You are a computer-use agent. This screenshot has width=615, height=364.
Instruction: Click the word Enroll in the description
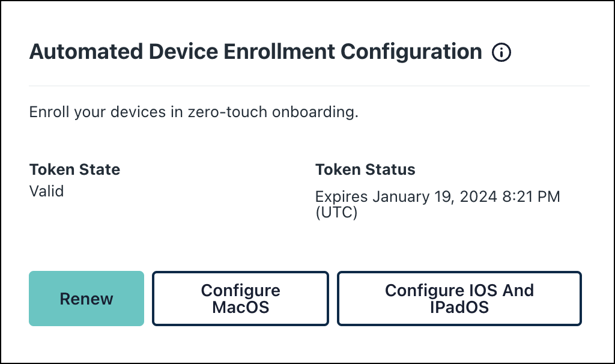point(49,112)
